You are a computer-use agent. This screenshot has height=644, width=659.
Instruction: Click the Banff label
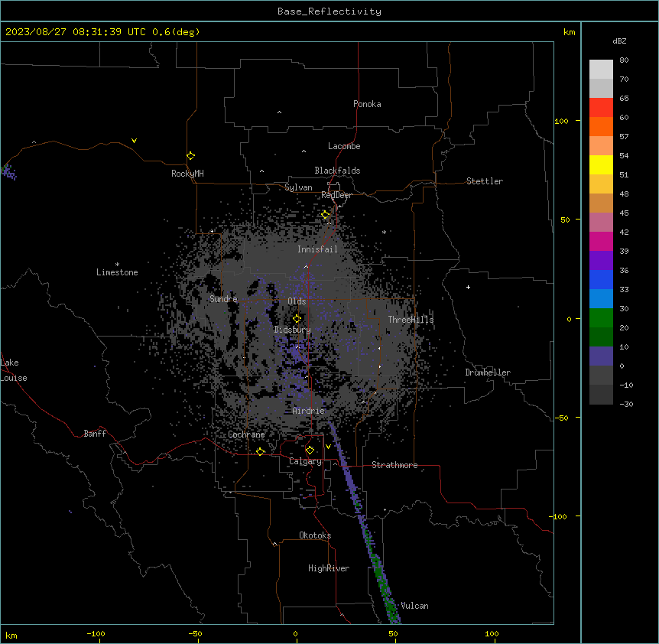95,434
